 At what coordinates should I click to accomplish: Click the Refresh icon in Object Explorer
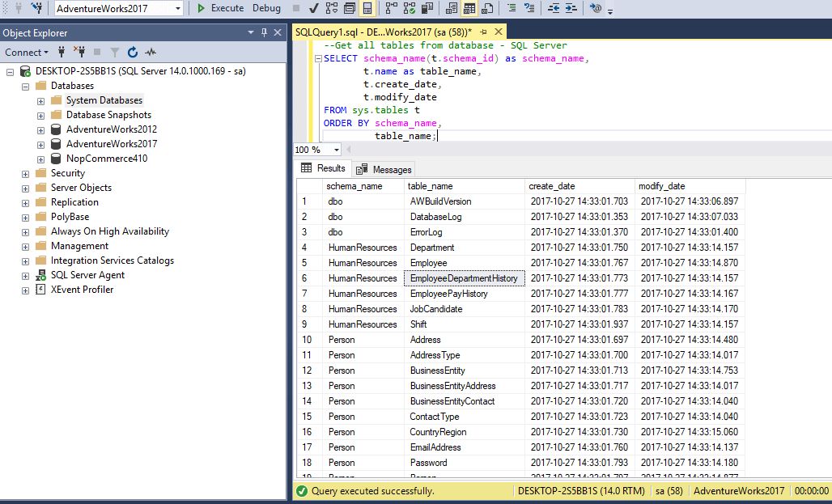133,53
